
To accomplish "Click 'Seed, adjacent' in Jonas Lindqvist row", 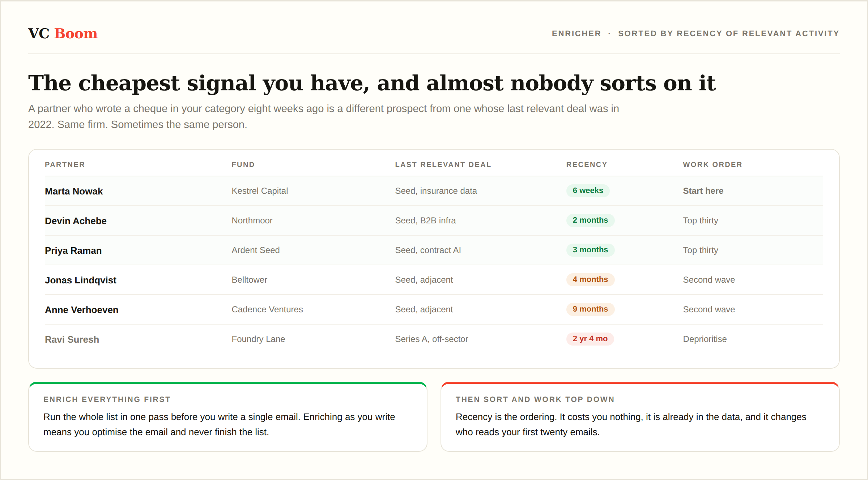I will click(424, 280).
